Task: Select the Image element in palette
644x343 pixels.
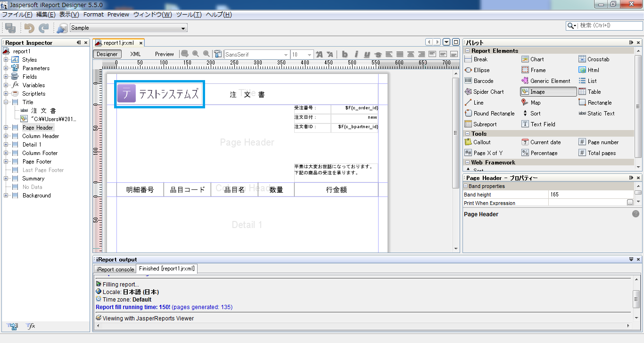Action: pyautogui.click(x=548, y=92)
